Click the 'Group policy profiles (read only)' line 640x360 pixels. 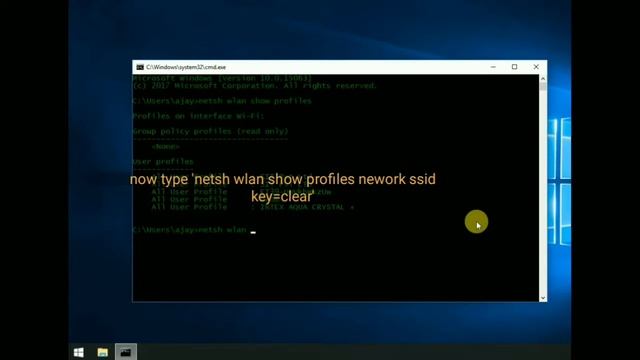click(x=211, y=131)
